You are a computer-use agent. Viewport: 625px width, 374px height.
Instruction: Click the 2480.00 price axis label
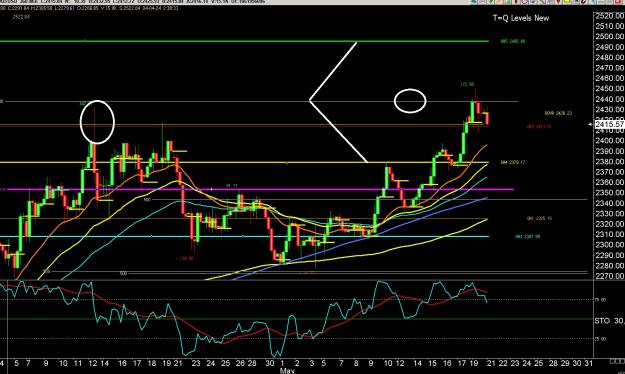pyautogui.click(x=609, y=57)
